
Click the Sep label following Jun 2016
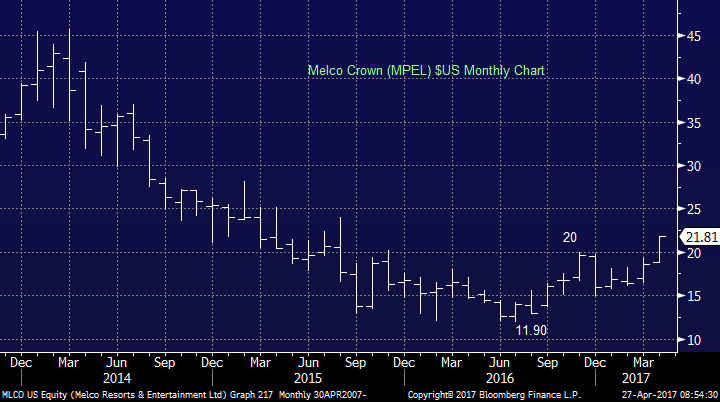(x=547, y=363)
